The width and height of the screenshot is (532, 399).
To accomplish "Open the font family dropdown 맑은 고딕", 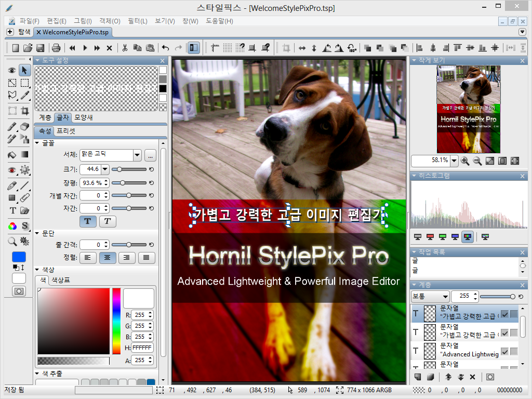I will (x=137, y=155).
